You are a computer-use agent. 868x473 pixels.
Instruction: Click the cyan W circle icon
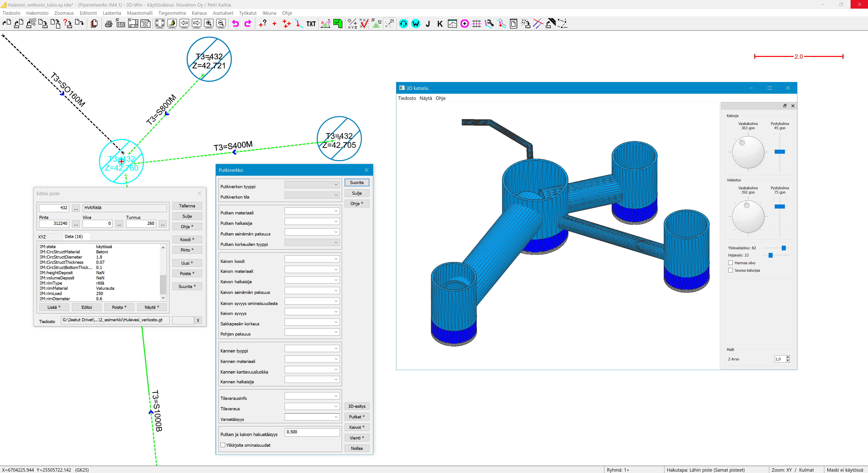(416, 24)
